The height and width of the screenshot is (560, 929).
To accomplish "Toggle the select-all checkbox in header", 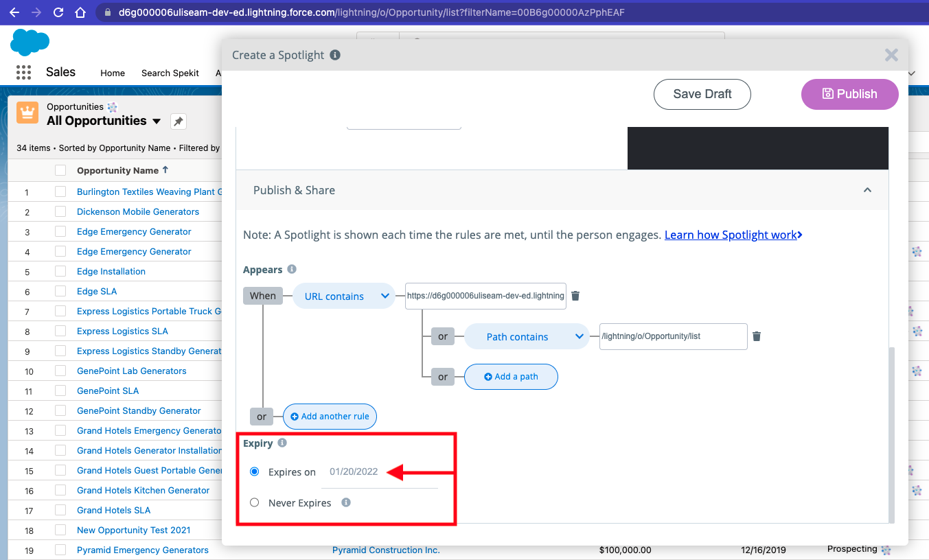I will pos(60,170).
